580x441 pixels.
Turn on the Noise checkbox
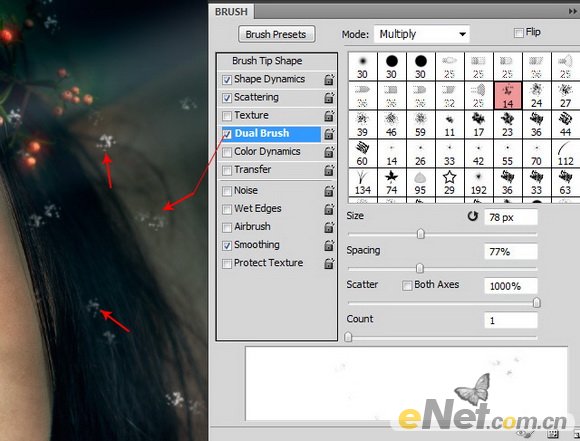coord(227,191)
